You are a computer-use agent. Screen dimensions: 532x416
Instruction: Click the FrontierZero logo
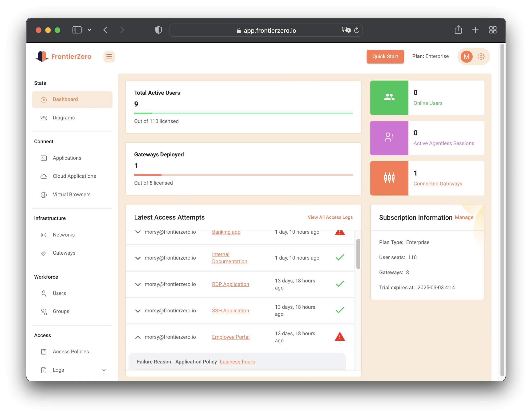tap(63, 57)
